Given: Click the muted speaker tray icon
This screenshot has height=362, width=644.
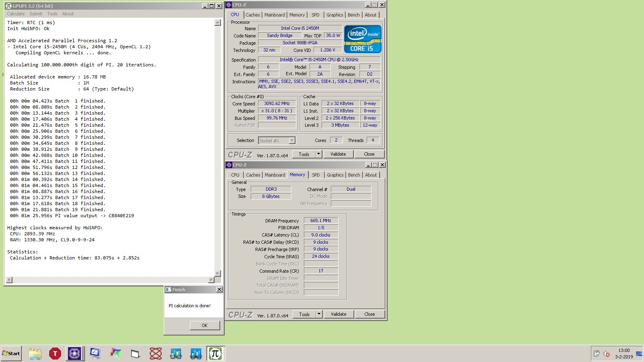Looking at the screenshot, I should pyautogui.click(x=607, y=354).
